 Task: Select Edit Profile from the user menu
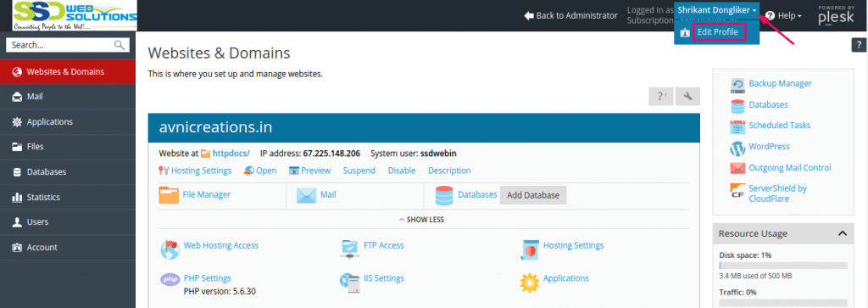[x=717, y=32]
